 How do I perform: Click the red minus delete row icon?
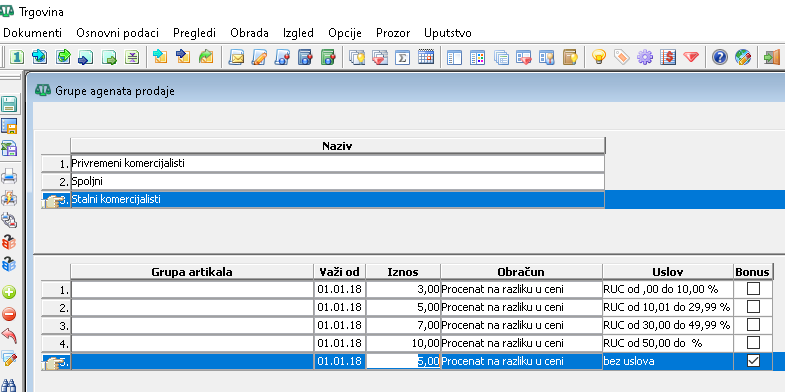(x=9, y=314)
